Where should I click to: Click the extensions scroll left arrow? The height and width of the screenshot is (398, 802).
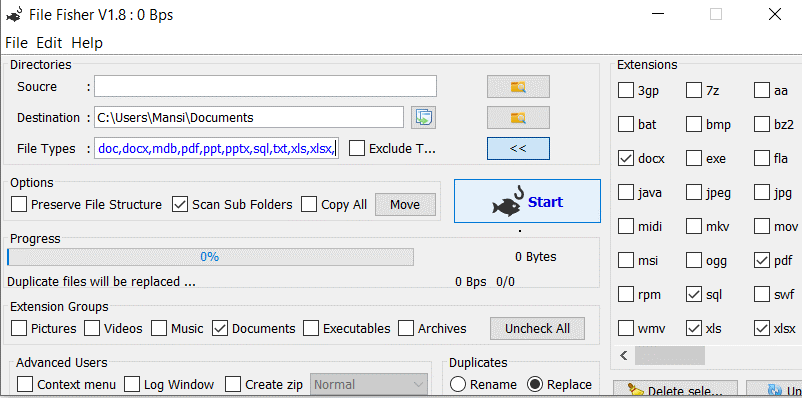click(623, 355)
